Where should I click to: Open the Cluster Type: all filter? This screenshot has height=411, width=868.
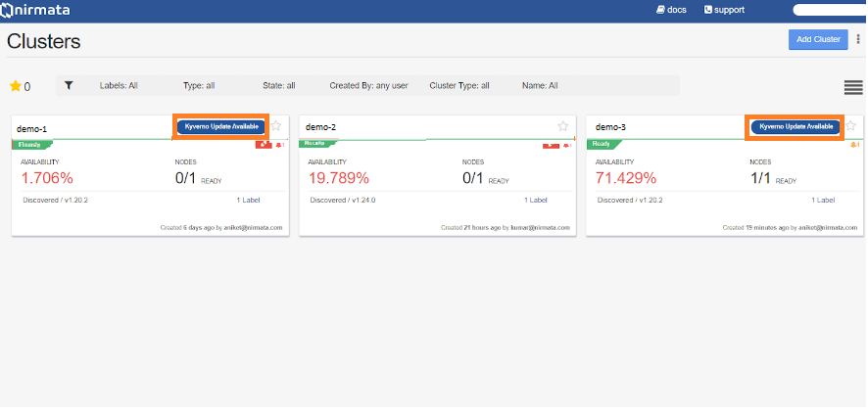pyautogui.click(x=459, y=86)
